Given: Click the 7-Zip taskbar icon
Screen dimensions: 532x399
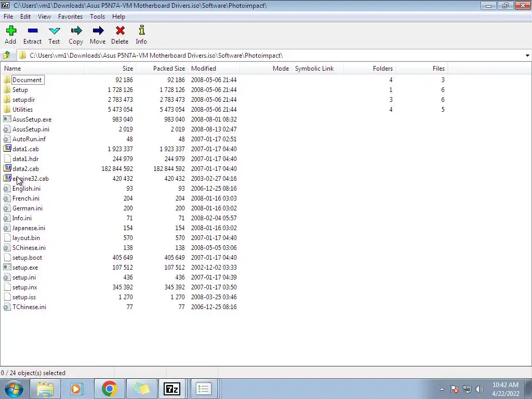Looking at the screenshot, I should [171, 389].
